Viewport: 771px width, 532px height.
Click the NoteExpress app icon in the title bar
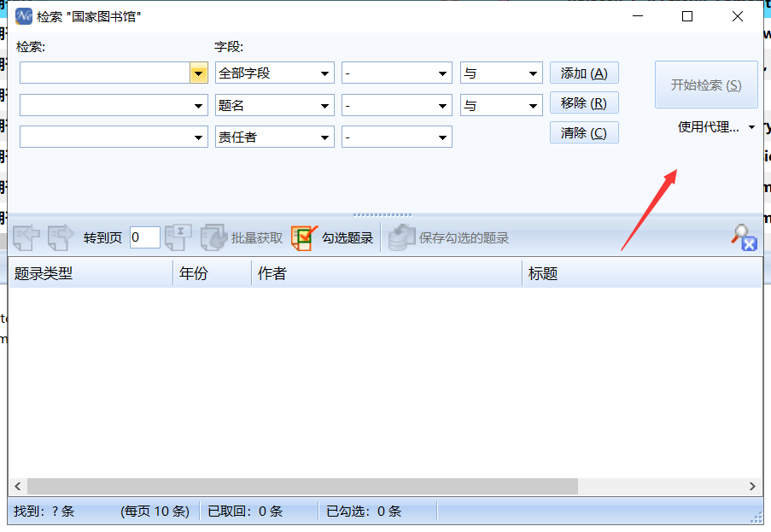click(24, 16)
